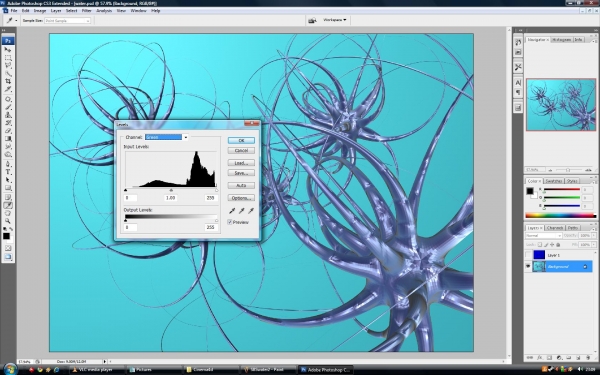
Task: Switch to the Histogram tab
Action: pos(561,40)
